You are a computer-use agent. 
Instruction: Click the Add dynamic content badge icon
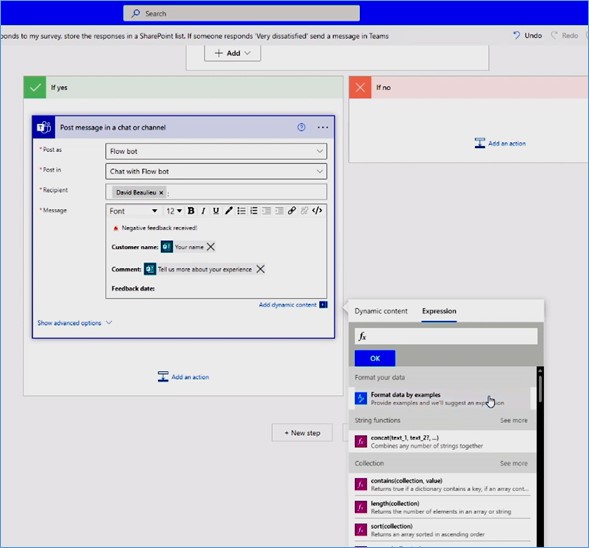(x=323, y=305)
